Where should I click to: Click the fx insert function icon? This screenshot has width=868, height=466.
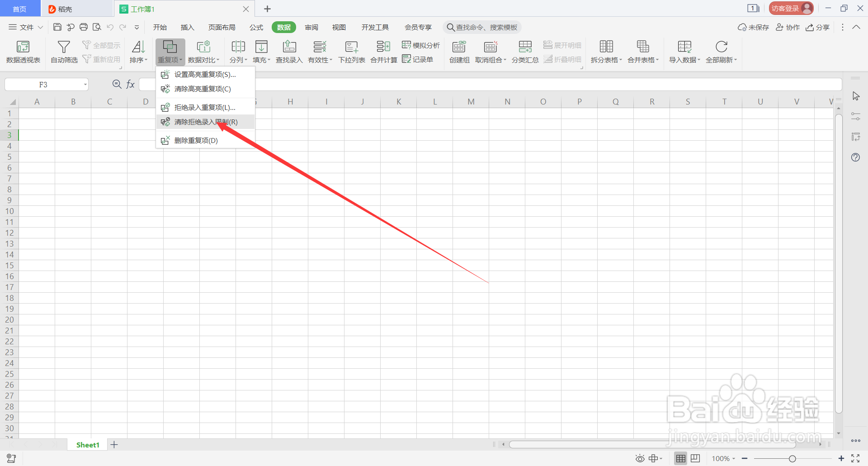click(x=130, y=84)
